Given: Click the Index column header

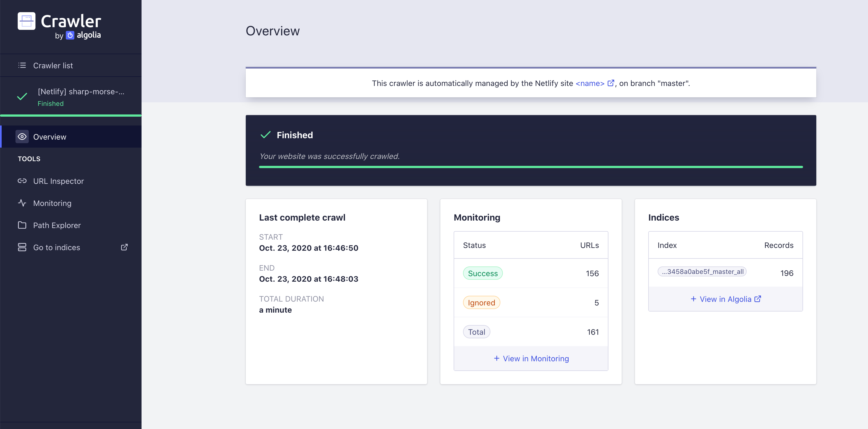Looking at the screenshot, I should point(667,245).
